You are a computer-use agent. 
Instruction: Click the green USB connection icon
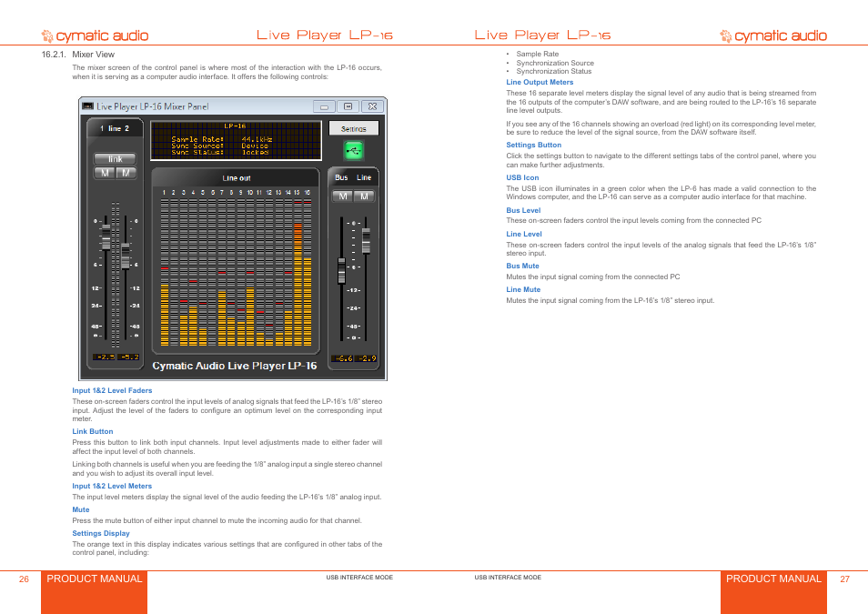(x=353, y=150)
